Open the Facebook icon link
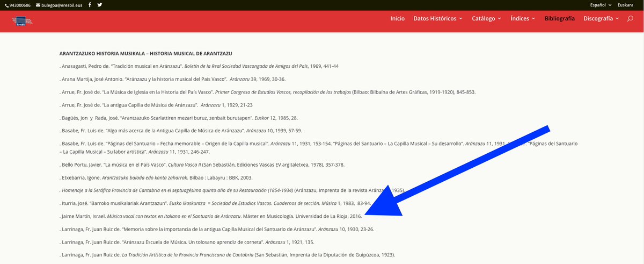Viewport: 644px width, 264px height. point(90,5)
